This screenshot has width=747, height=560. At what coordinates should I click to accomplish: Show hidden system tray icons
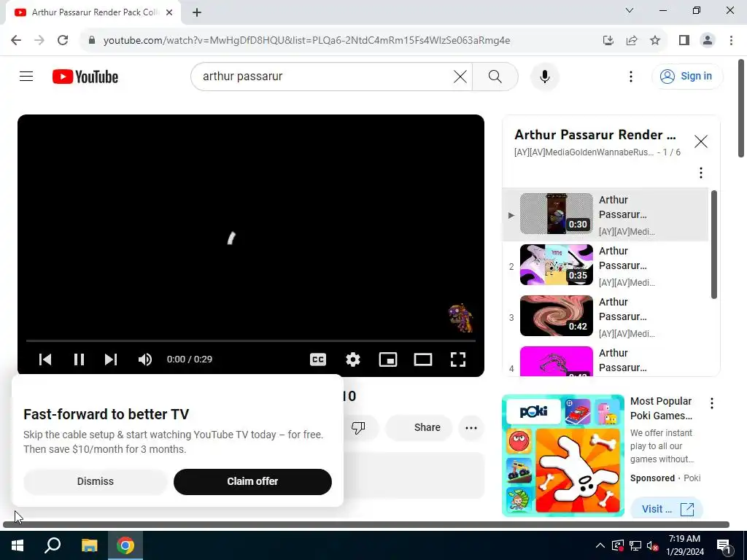click(x=600, y=545)
